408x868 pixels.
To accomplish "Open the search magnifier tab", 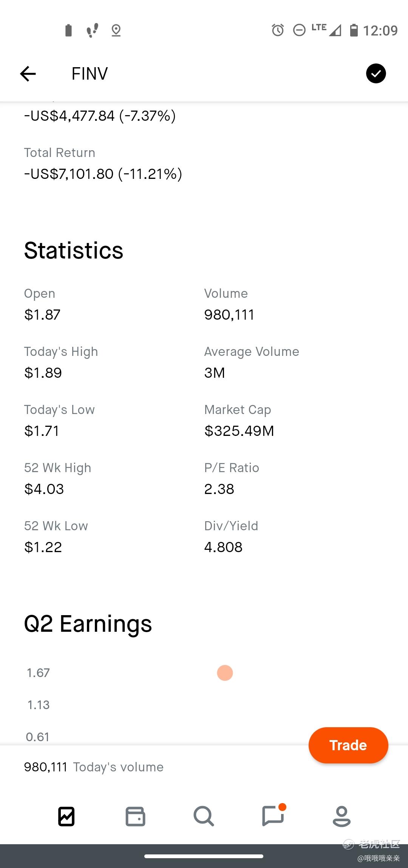I will point(204,816).
